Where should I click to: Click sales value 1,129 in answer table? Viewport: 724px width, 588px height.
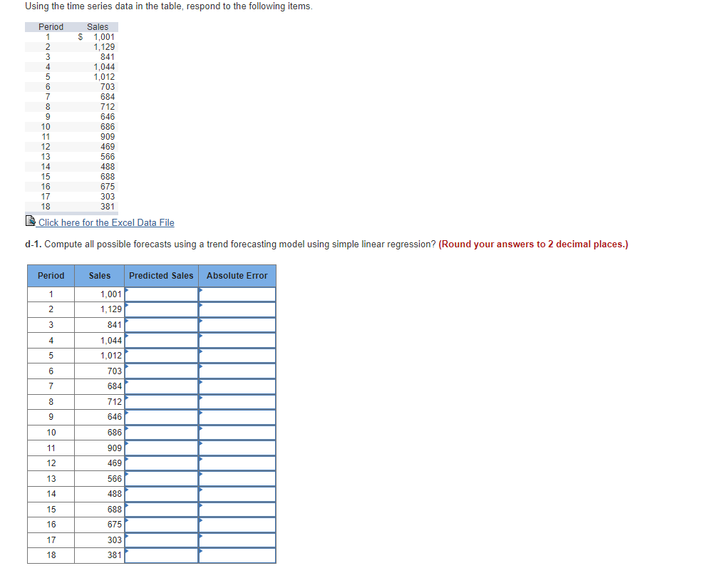[x=111, y=309]
